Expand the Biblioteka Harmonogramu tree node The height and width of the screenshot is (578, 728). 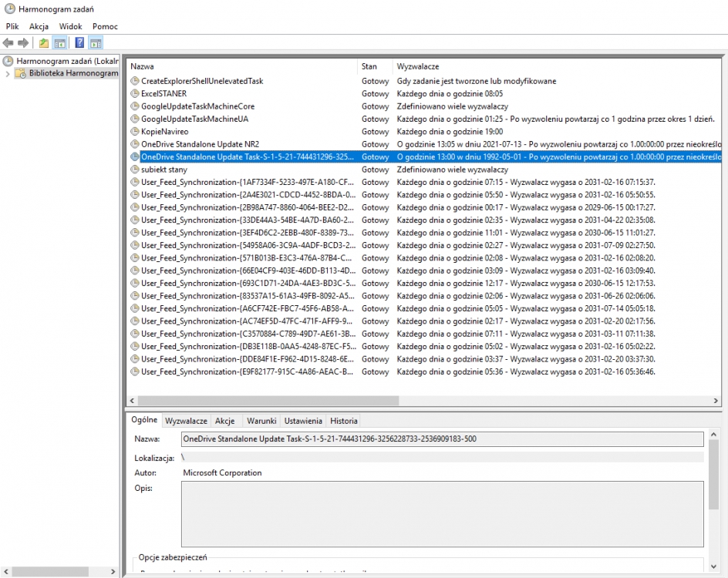(x=8, y=74)
